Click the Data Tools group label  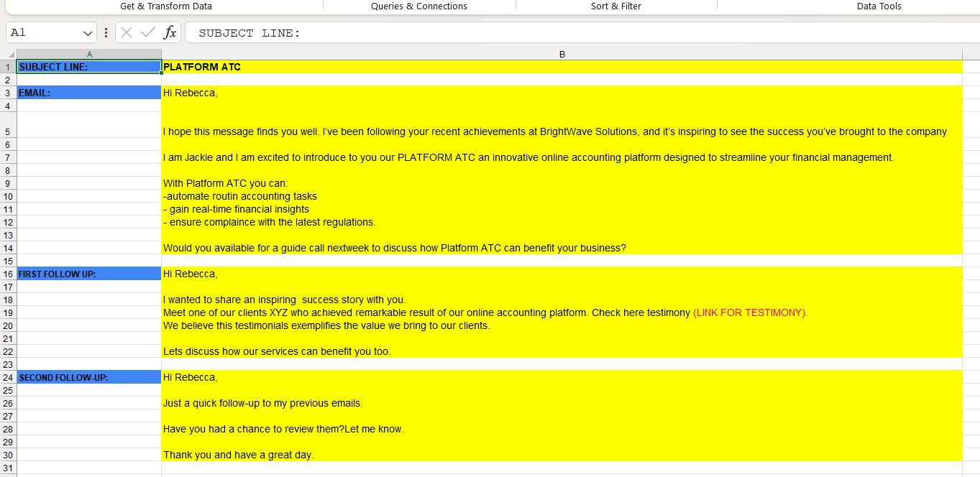coord(879,6)
